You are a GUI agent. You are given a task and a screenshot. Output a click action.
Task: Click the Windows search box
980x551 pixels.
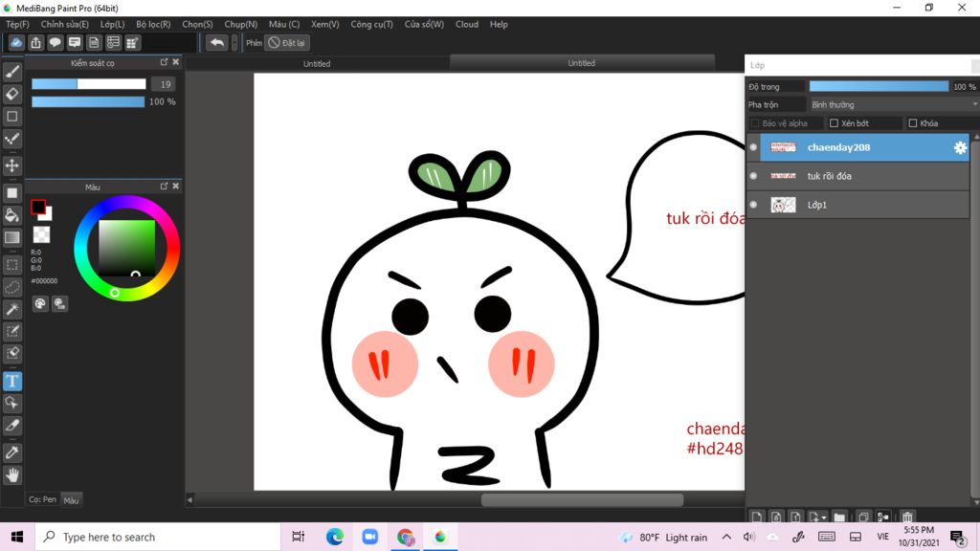click(x=158, y=537)
